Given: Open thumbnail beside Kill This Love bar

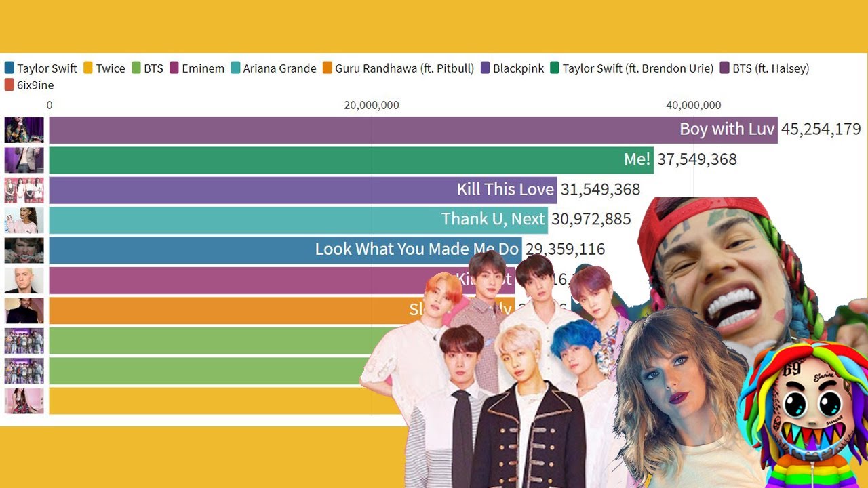Looking at the screenshot, I should tap(24, 190).
